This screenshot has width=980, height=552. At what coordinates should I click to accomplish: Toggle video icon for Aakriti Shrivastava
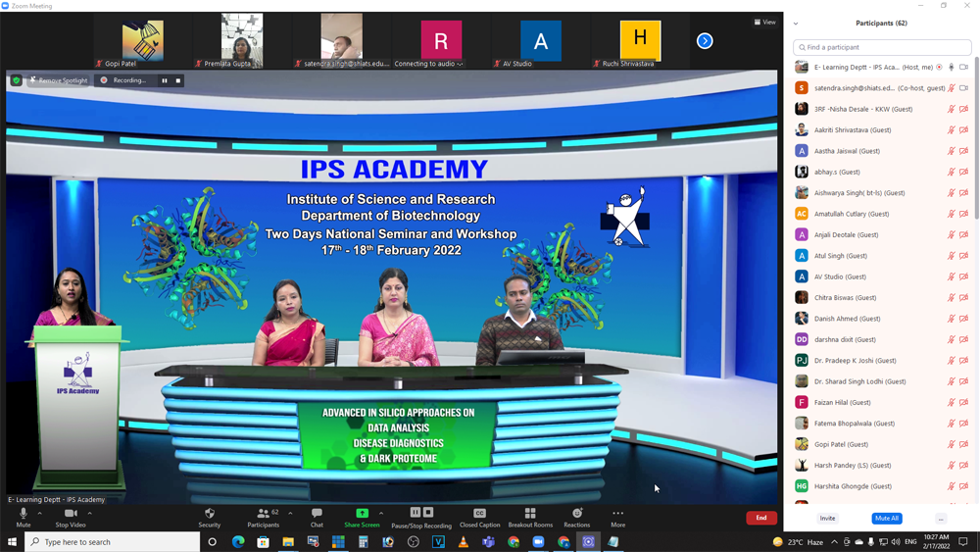pyautogui.click(x=963, y=130)
